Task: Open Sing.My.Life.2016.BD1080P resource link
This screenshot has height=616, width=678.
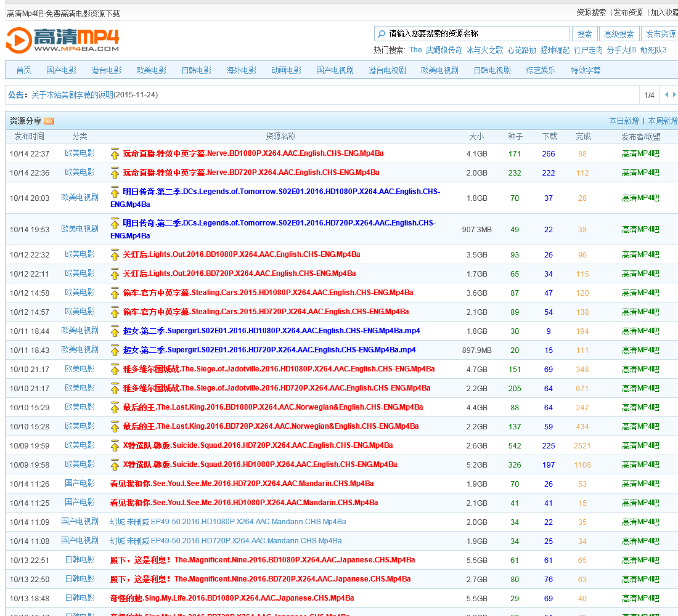Action: [x=232, y=598]
